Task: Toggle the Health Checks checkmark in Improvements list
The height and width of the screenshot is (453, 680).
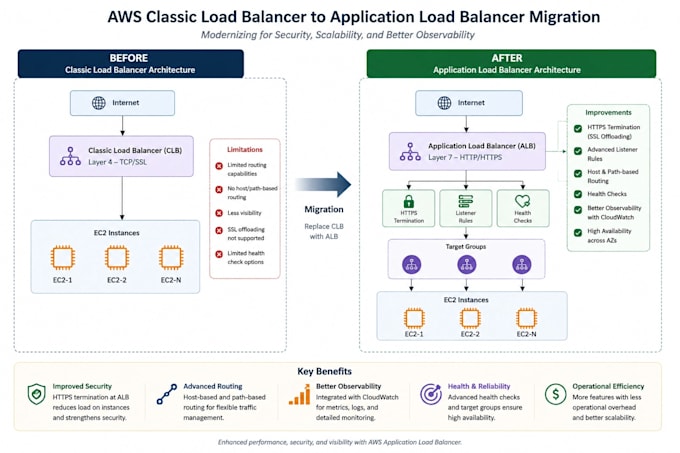Action: [x=578, y=194]
